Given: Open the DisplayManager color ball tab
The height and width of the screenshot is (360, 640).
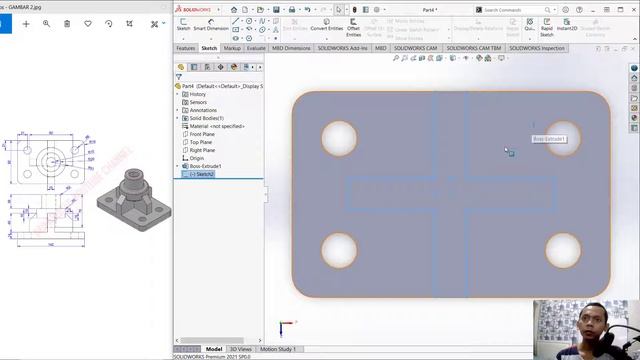Looking at the screenshot, I should click(233, 67).
